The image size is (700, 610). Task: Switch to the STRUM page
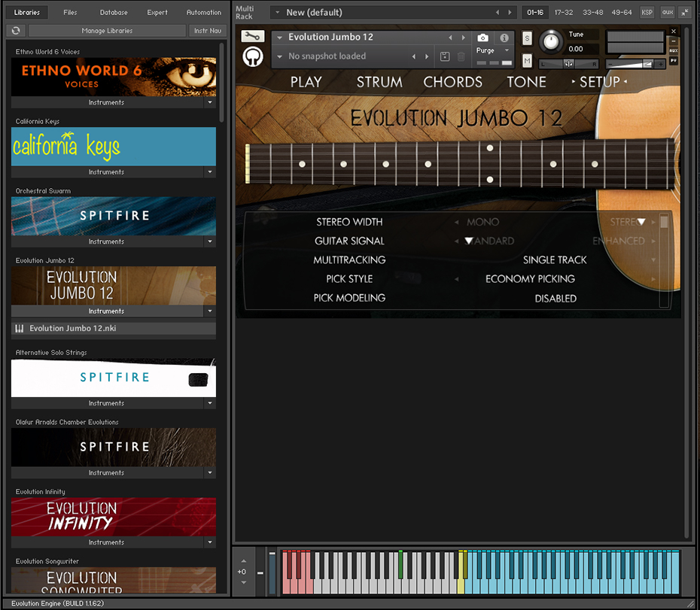(x=379, y=82)
